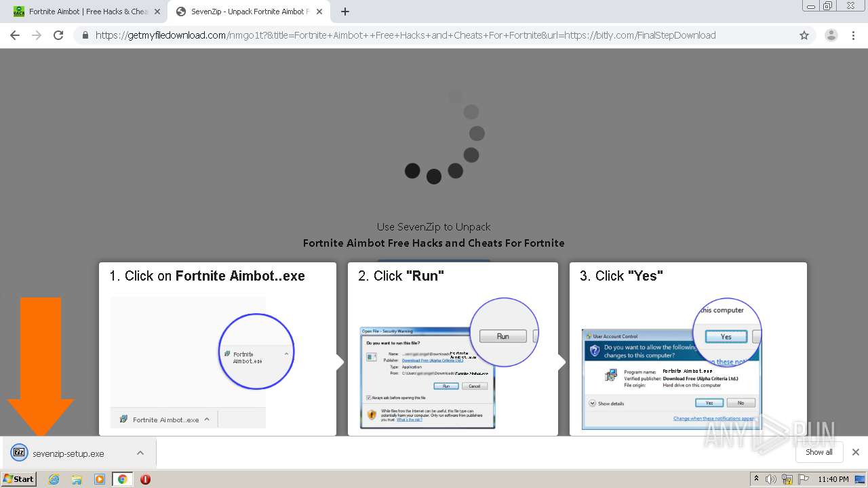Show hidden system tray icons

click(x=756, y=479)
